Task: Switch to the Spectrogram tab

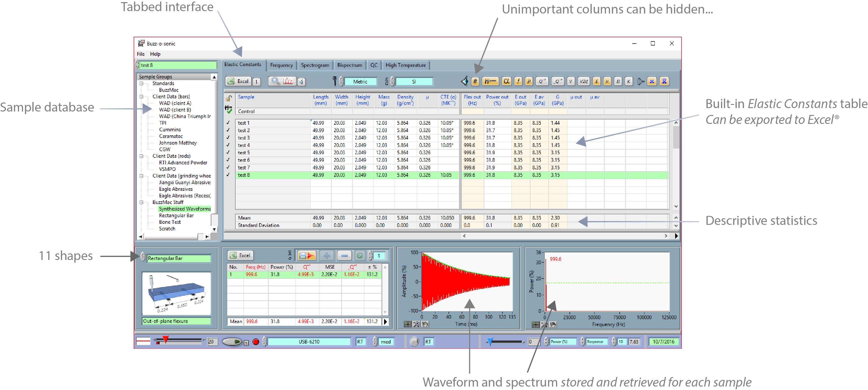Action: click(x=315, y=65)
